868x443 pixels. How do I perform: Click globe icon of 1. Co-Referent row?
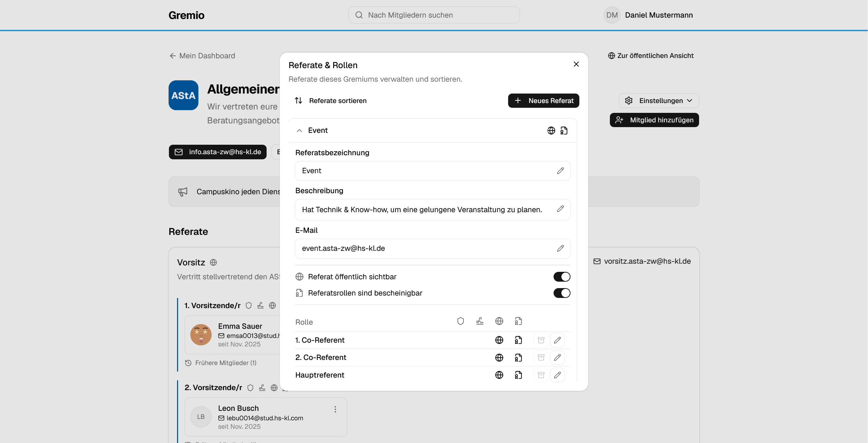pyautogui.click(x=499, y=340)
